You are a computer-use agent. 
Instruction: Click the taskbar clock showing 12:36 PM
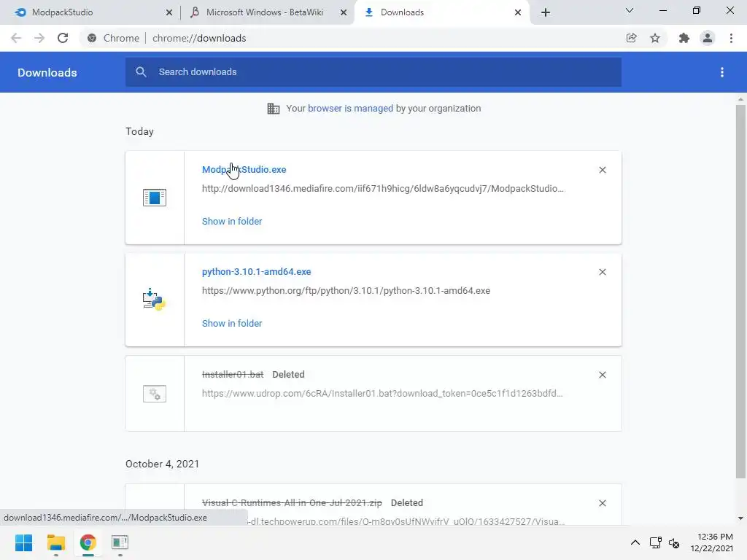712,542
